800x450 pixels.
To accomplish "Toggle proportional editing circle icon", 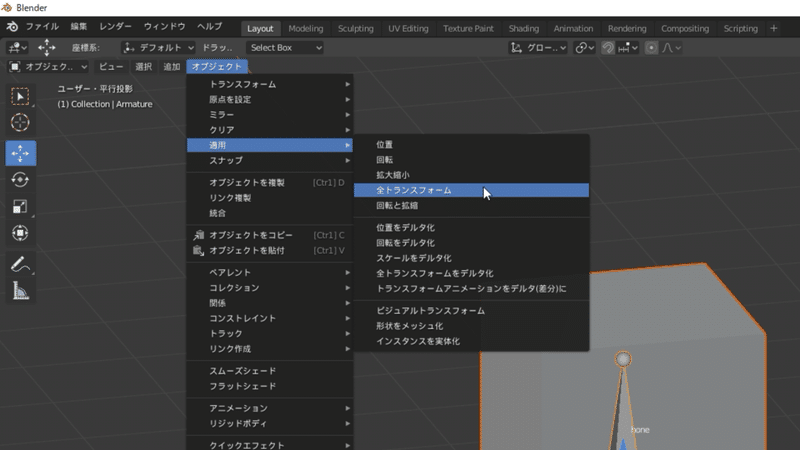I will coord(651,48).
